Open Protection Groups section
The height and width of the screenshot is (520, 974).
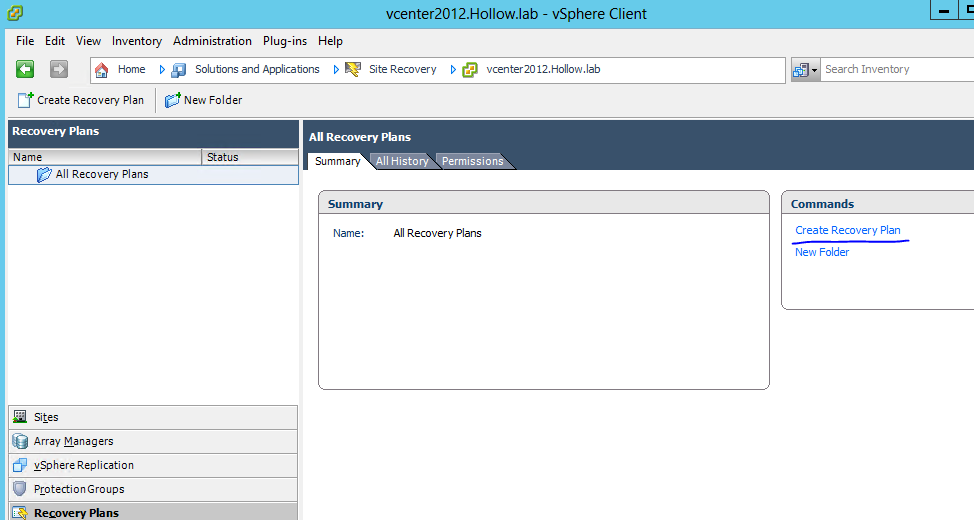(x=79, y=489)
